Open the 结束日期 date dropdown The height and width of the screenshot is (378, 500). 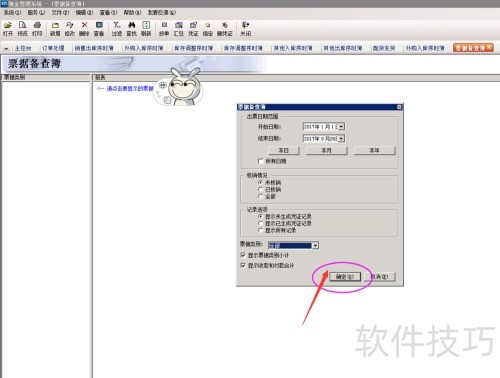coord(341,139)
